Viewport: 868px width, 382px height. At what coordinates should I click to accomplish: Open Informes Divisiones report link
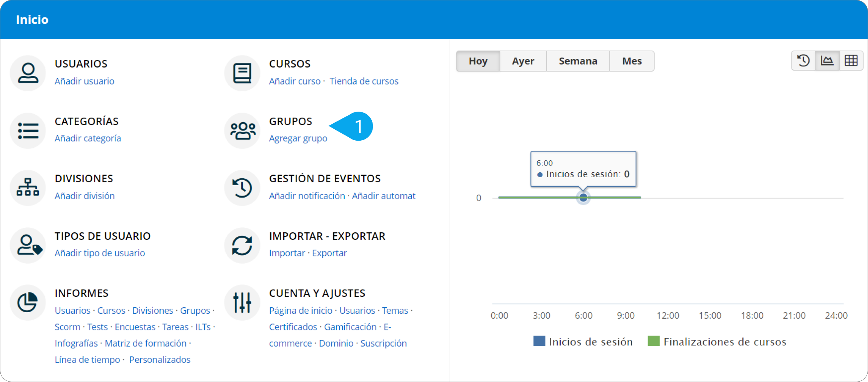coord(153,310)
